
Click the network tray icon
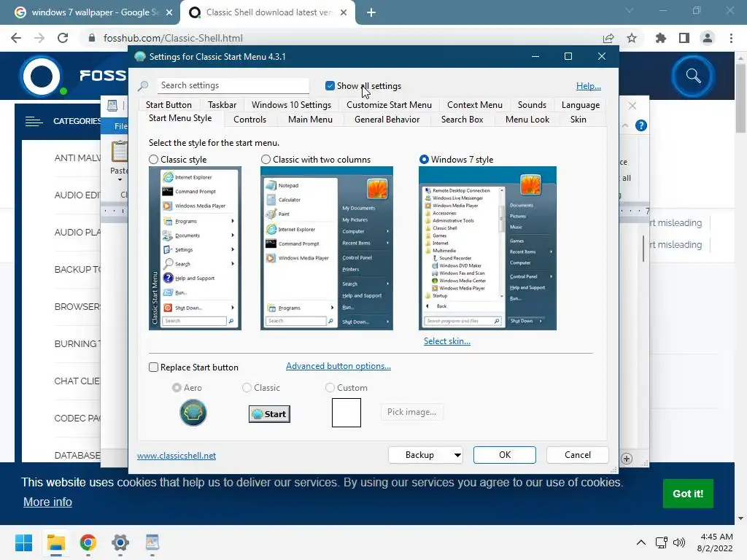tap(661, 542)
